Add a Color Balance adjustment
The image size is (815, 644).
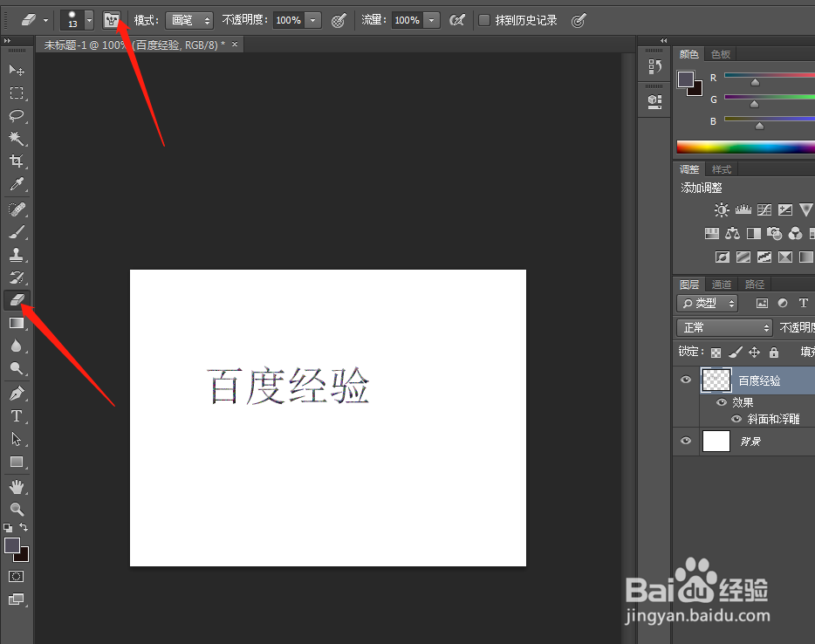click(733, 233)
